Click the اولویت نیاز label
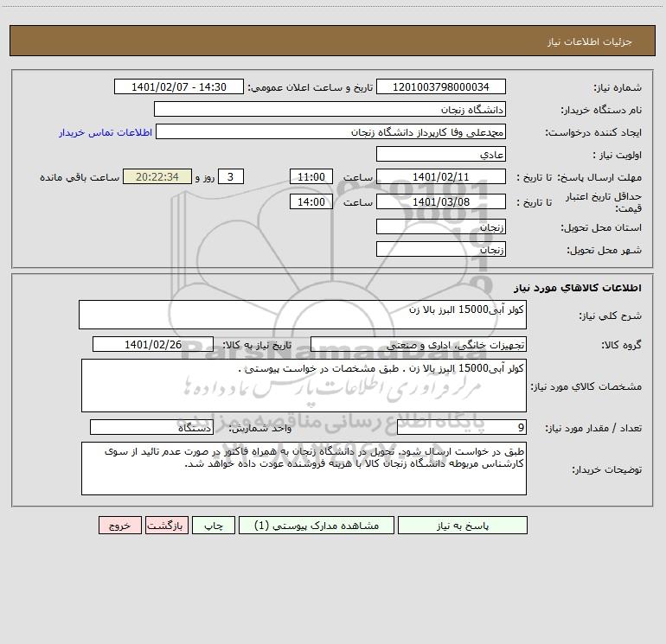This screenshot has height=644, width=666. tap(618, 155)
